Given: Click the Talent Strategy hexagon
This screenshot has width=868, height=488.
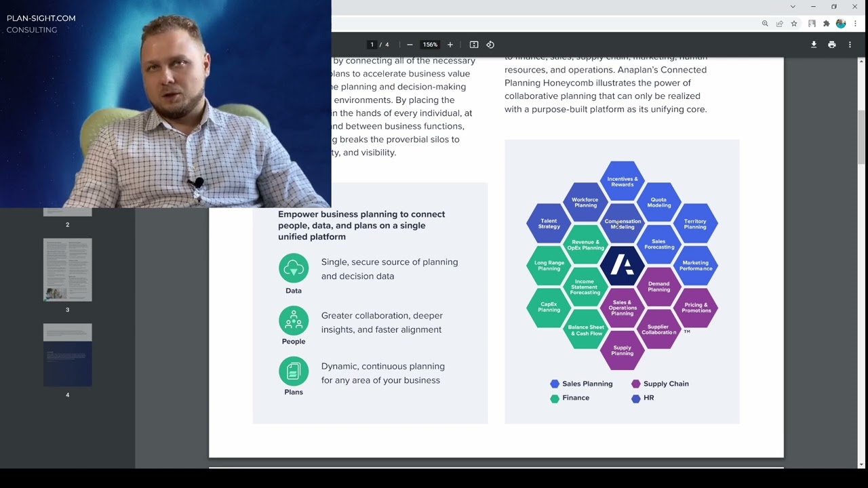Looking at the screenshot, I should click(x=549, y=224).
